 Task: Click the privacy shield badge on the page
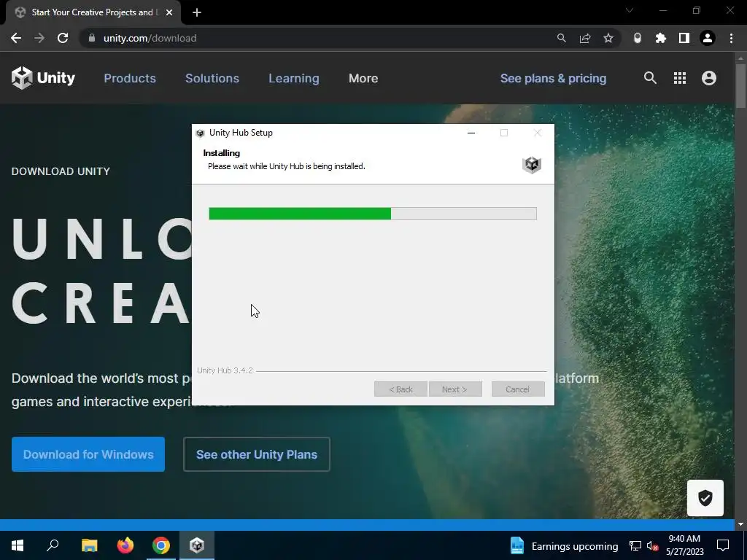click(705, 498)
